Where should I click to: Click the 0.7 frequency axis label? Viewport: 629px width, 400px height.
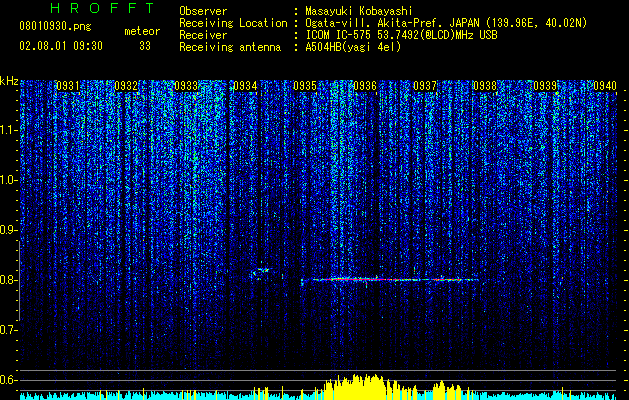8,330
